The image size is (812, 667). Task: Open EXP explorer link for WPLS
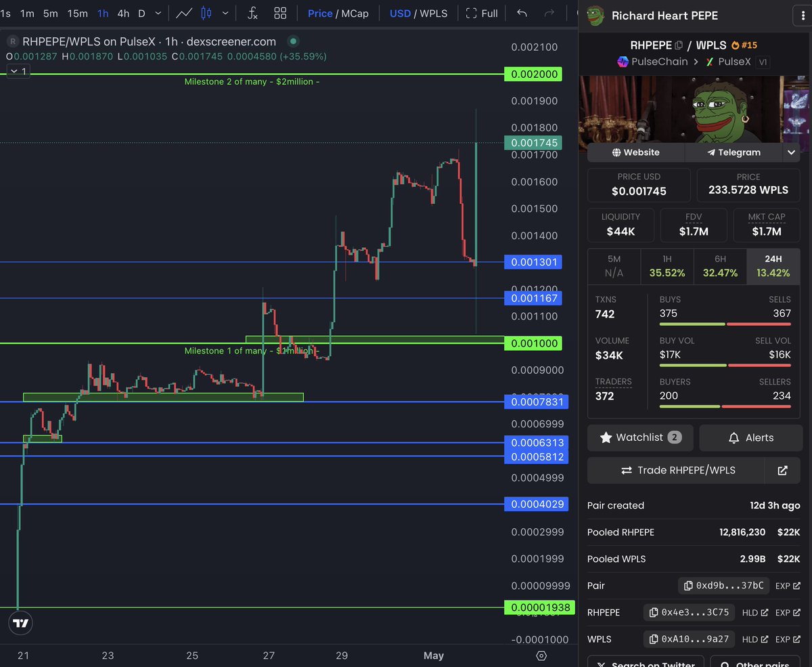coord(788,639)
